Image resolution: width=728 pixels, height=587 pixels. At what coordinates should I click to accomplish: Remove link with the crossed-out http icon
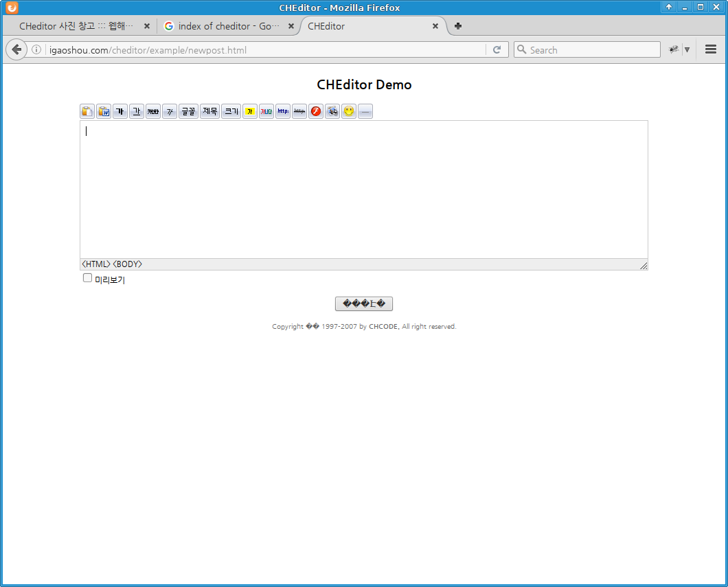[x=299, y=111]
